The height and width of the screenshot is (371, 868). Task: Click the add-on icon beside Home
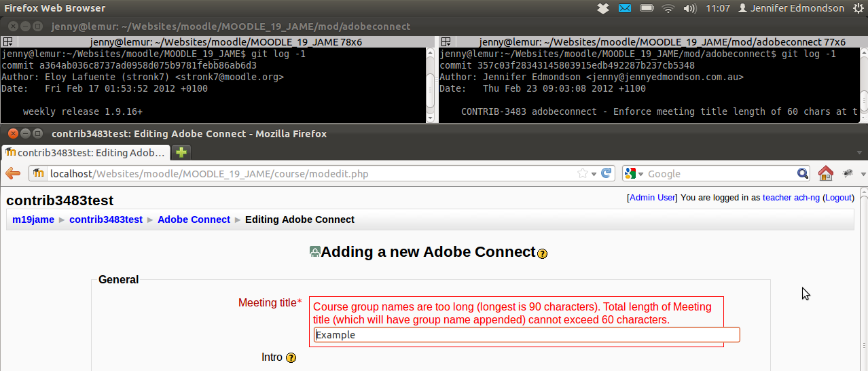click(x=848, y=173)
